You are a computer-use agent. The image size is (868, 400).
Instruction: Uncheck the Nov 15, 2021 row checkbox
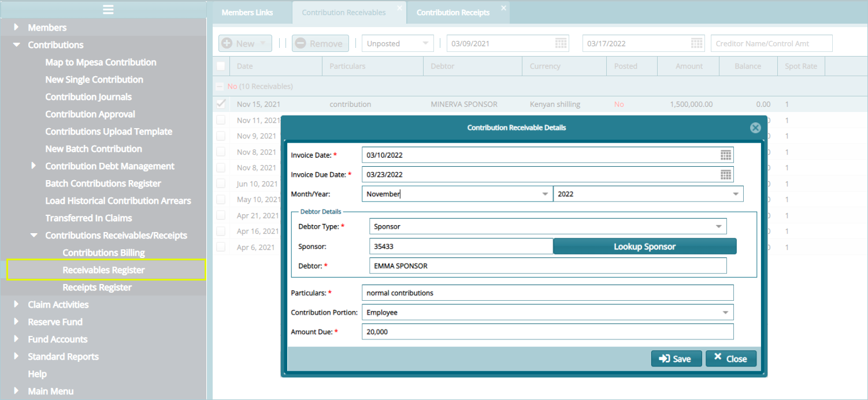pyautogui.click(x=221, y=104)
